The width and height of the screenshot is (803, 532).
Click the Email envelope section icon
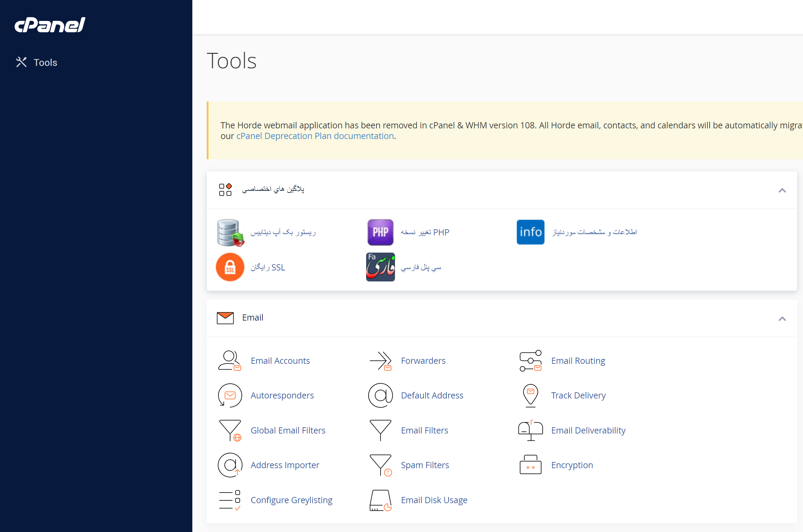225,318
